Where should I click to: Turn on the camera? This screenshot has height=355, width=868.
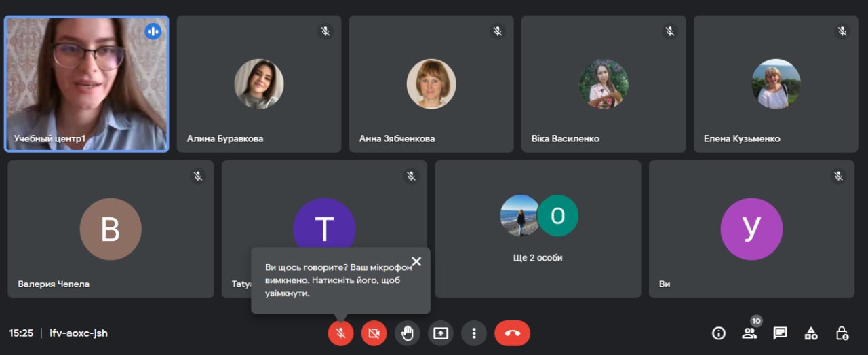coord(374,333)
